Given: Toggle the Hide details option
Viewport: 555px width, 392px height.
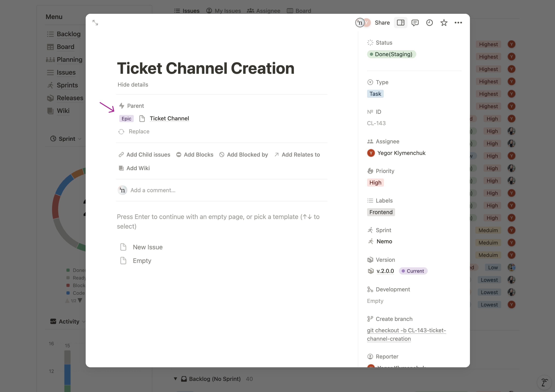Looking at the screenshot, I should pyautogui.click(x=133, y=84).
